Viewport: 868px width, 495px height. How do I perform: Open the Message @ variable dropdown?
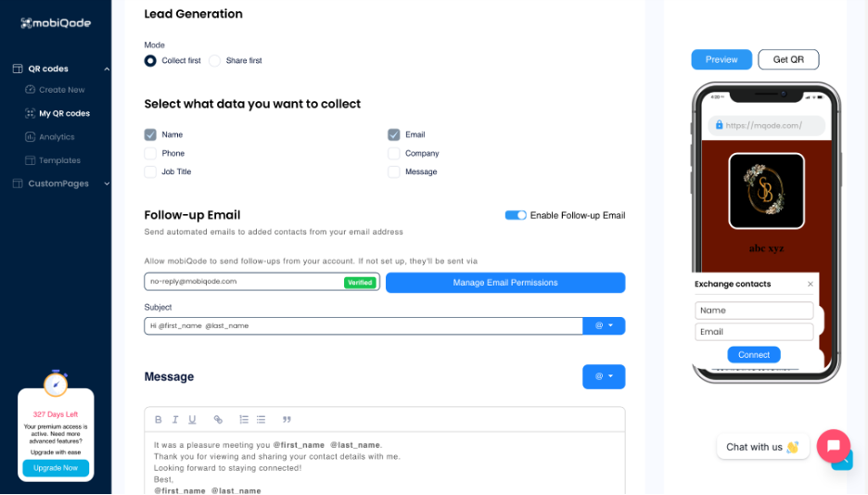coord(604,376)
